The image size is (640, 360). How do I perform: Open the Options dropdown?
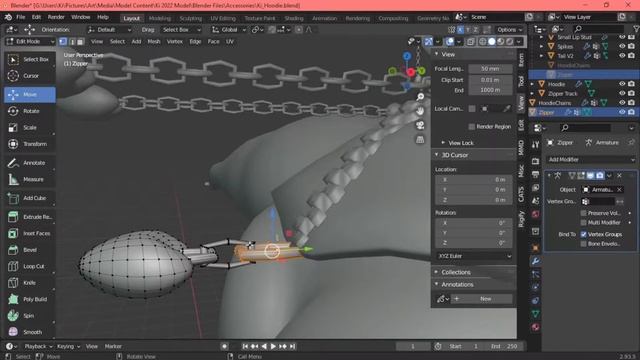(509, 30)
